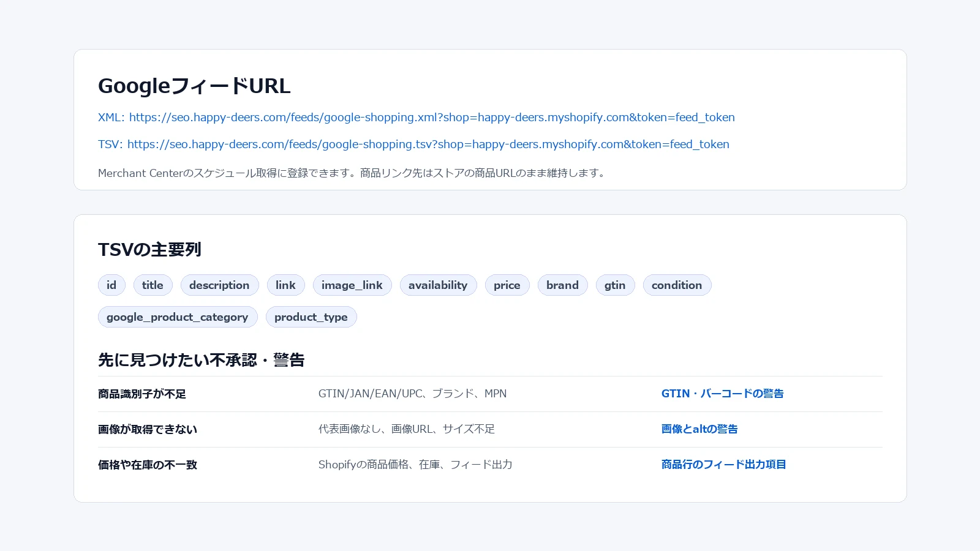This screenshot has width=980, height=551.
Task: Select the image_link column chip
Action: coord(352,285)
